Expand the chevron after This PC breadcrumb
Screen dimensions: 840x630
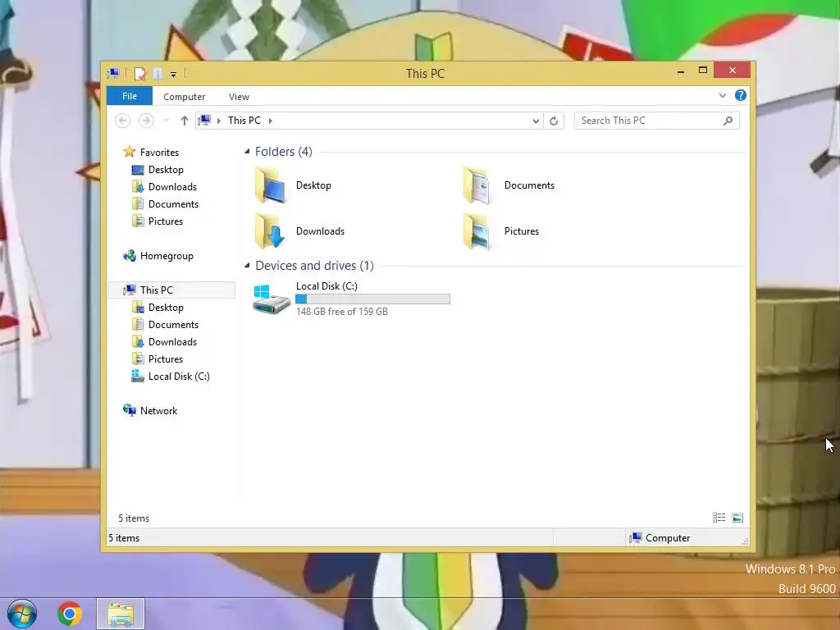tap(271, 121)
